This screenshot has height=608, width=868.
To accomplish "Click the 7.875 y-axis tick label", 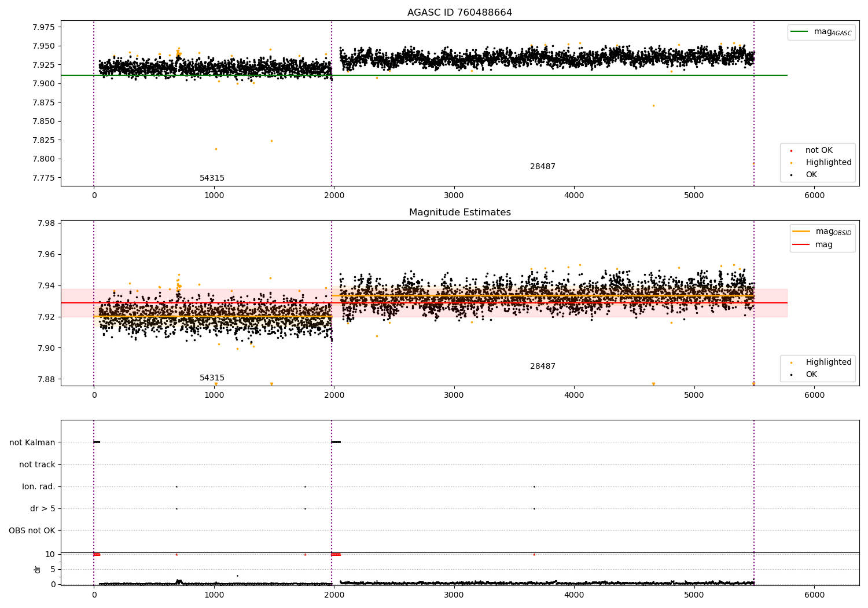I will (43, 102).
